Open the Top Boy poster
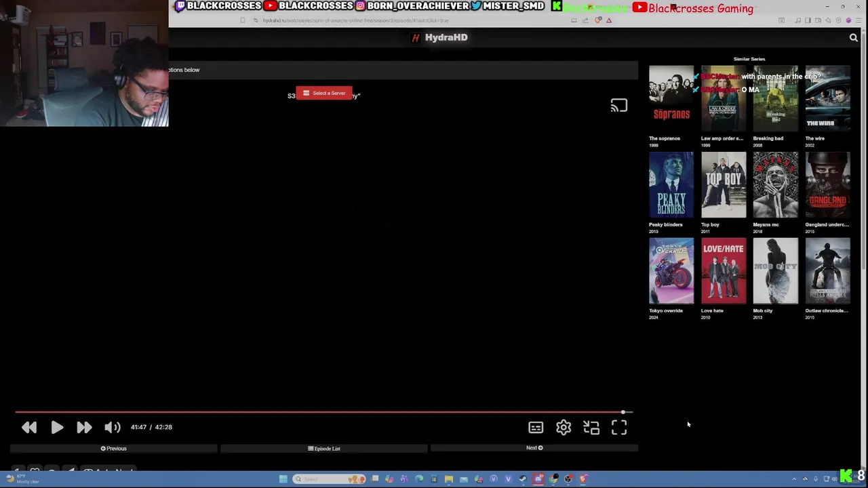The width and height of the screenshot is (868, 488). pyautogui.click(x=724, y=184)
